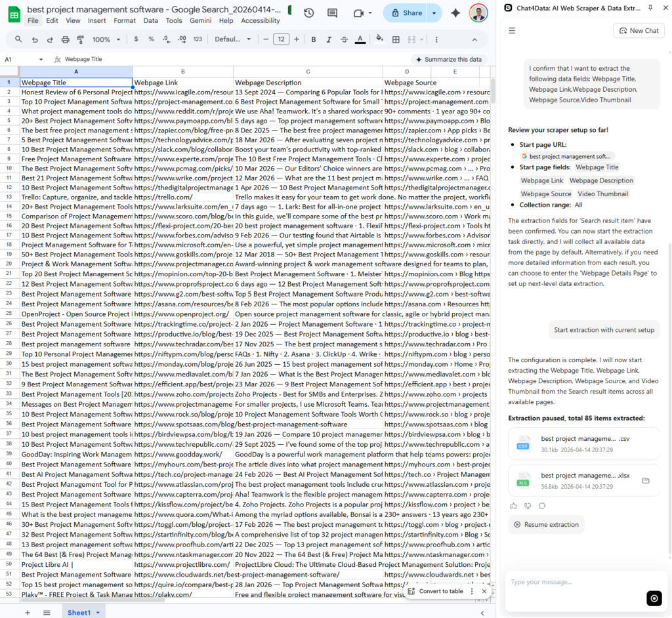Dismiss the Convert to table popup

[484, 591]
